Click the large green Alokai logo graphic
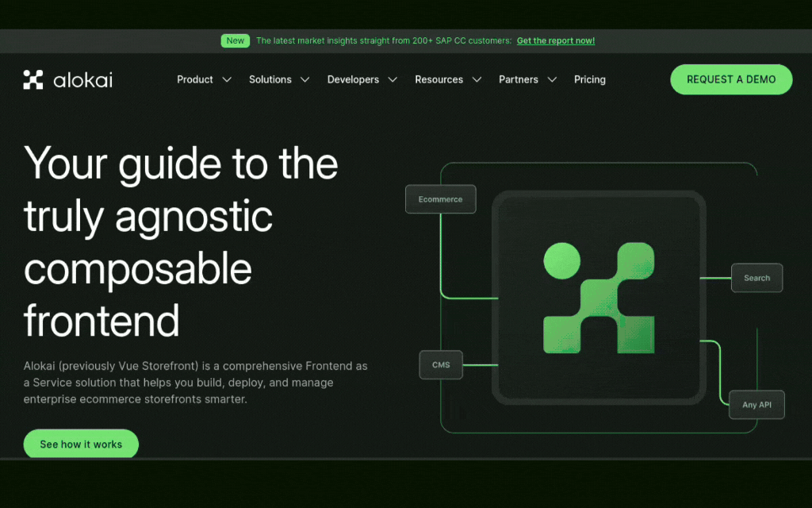This screenshot has height=508, width=812. pyautogui.click(x=599, y=298)
